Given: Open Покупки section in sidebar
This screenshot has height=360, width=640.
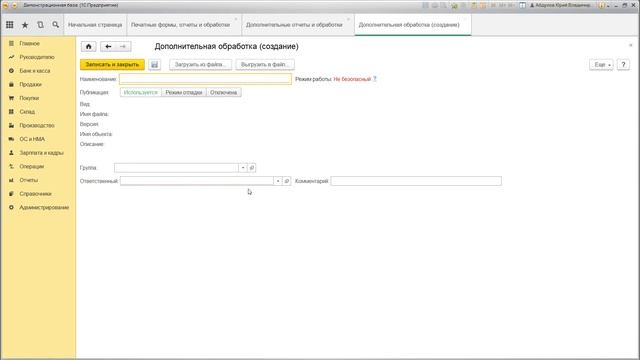Looking at the screenshot, I should 29,98.
